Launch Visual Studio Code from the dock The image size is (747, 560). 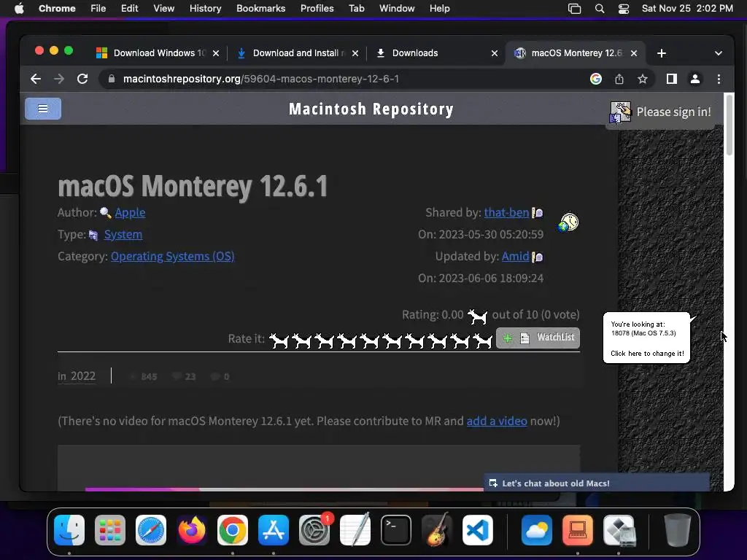point(478,530)
